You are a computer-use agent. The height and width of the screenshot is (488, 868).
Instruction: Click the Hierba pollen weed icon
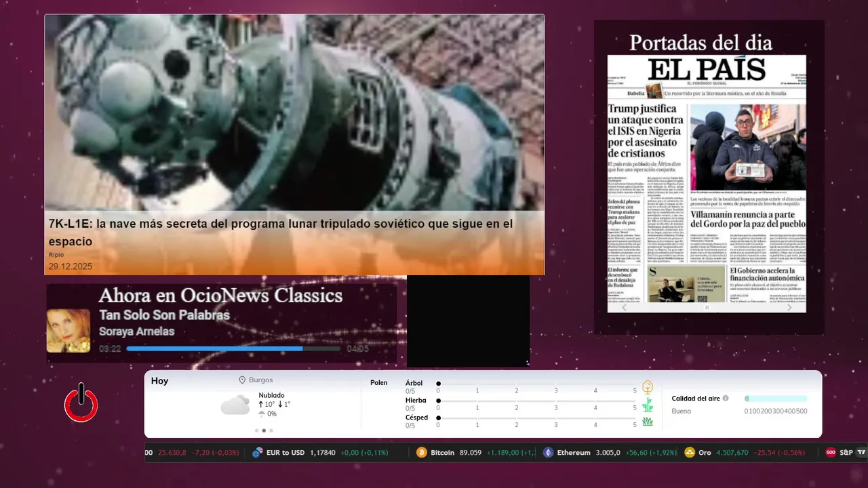pyautogui.click(x=648, y=405)
